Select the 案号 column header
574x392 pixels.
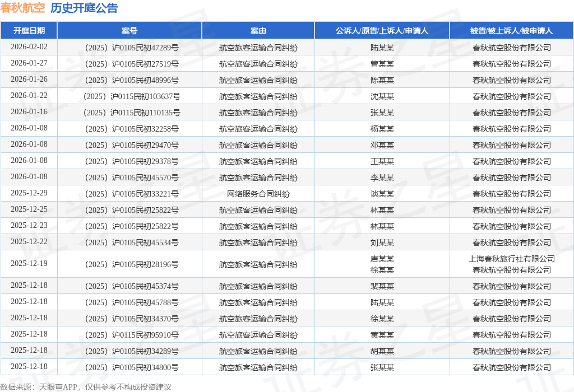pyautogui.click(x=129, y=31)
